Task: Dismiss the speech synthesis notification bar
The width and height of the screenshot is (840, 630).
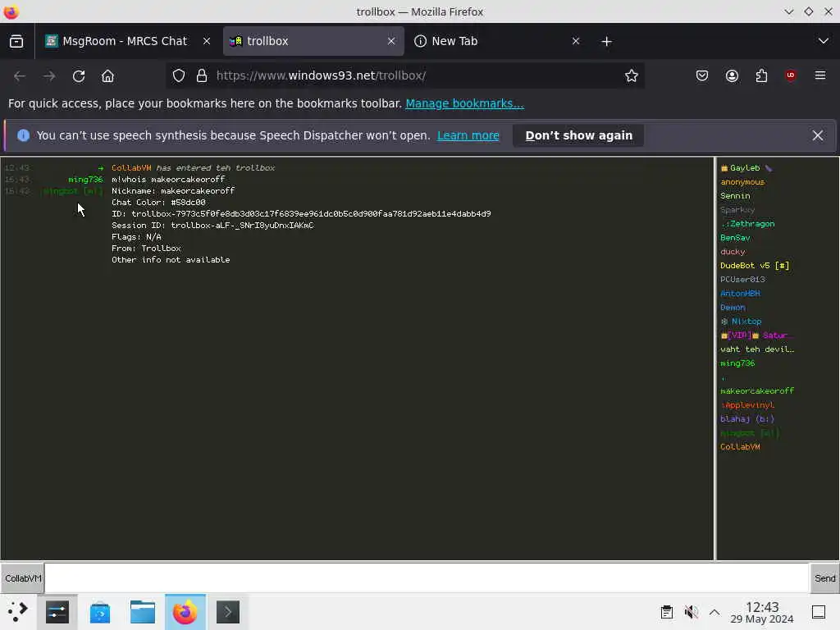Action: [x=818, y=135]
